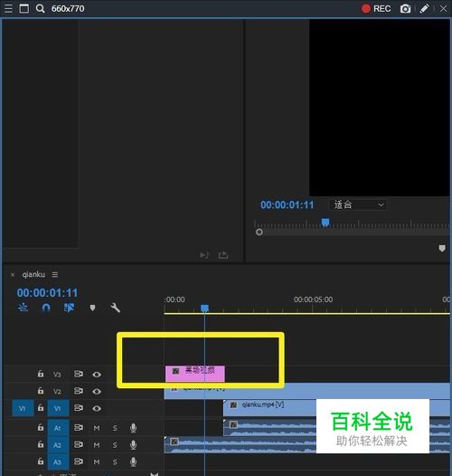Toggle insert sequences as nests icon

24,308
